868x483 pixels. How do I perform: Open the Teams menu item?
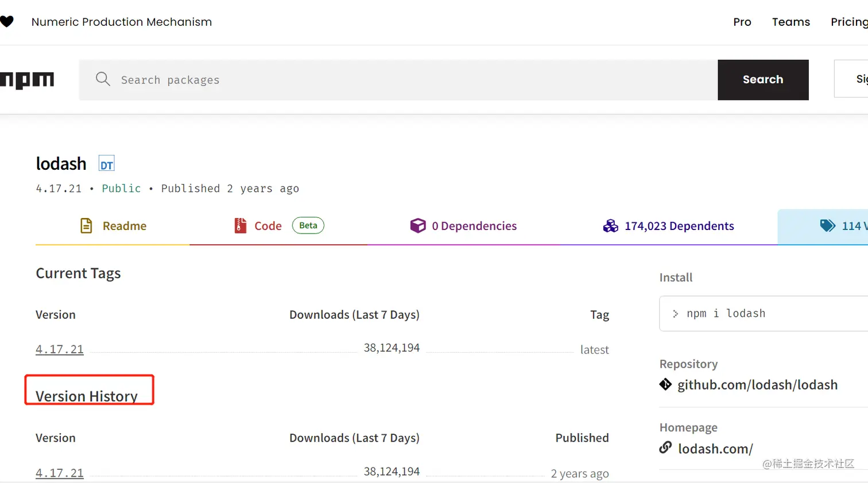click(x=791, y=22)
